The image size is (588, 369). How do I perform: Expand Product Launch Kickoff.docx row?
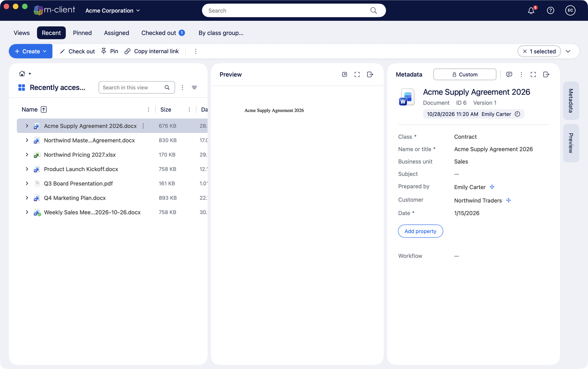pyautogui.click(x=27, y=169)
